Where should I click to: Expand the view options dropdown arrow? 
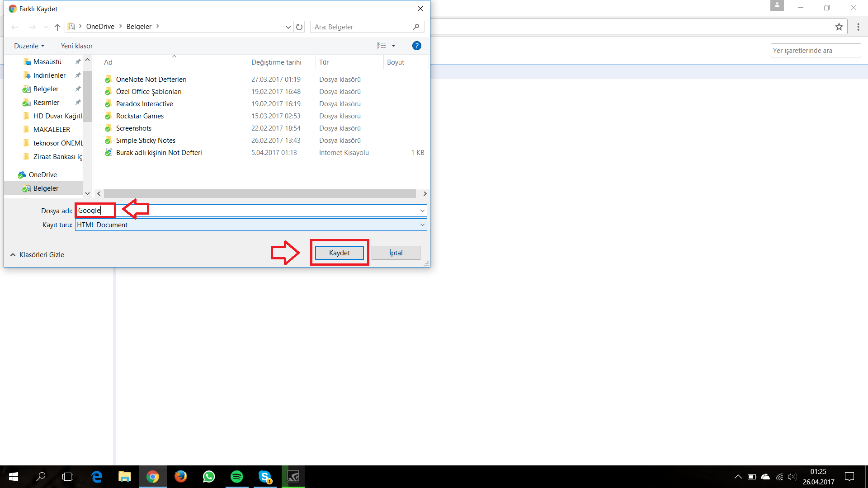point(393,46)
